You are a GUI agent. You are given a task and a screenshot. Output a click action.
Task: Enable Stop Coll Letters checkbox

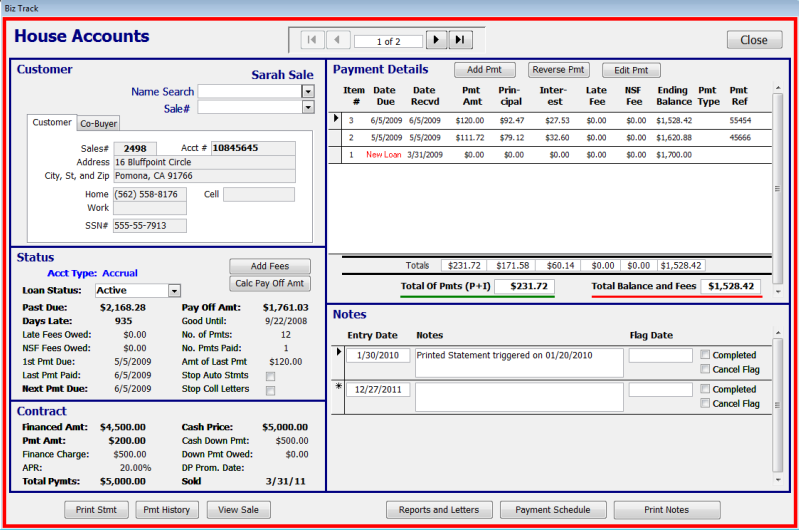[270, 391]
